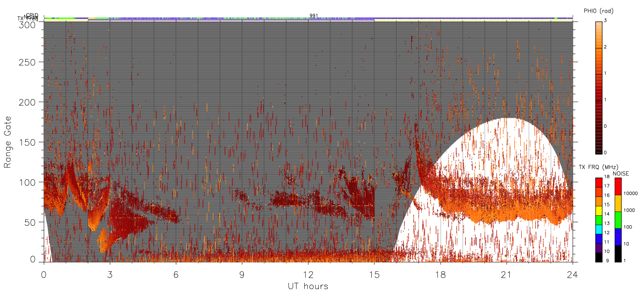Click UT hours axis tick label 24
The image size is (644, 297).
[x=573, y=274]
